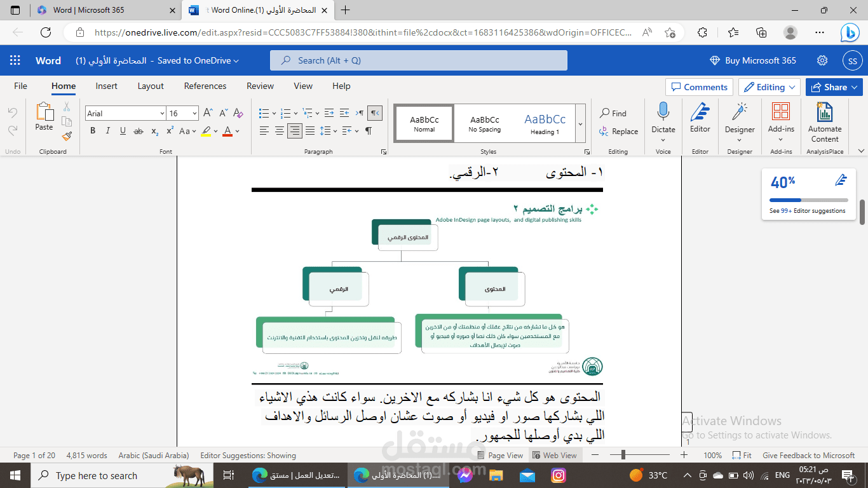868x488 pixels.
Task: Open Mail app from the taskbar
Action: pos(527,475)
